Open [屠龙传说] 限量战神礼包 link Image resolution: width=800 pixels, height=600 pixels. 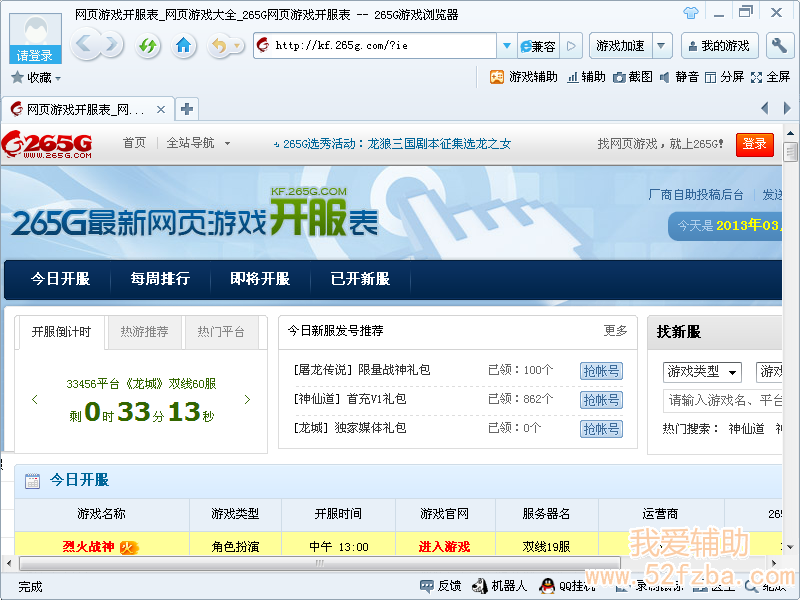point(362,370)
